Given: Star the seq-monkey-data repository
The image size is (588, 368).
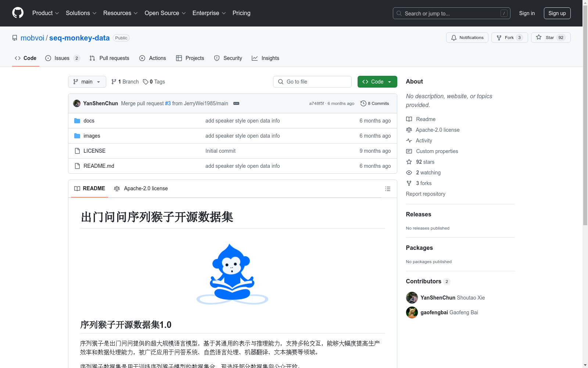Looking at the screenshot, I should point(551,38).
